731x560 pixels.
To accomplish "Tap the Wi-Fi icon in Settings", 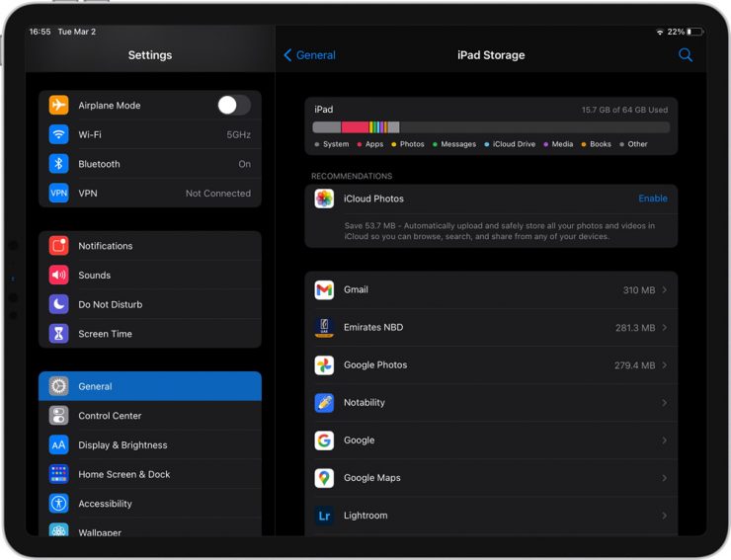I will coord(58,134).
